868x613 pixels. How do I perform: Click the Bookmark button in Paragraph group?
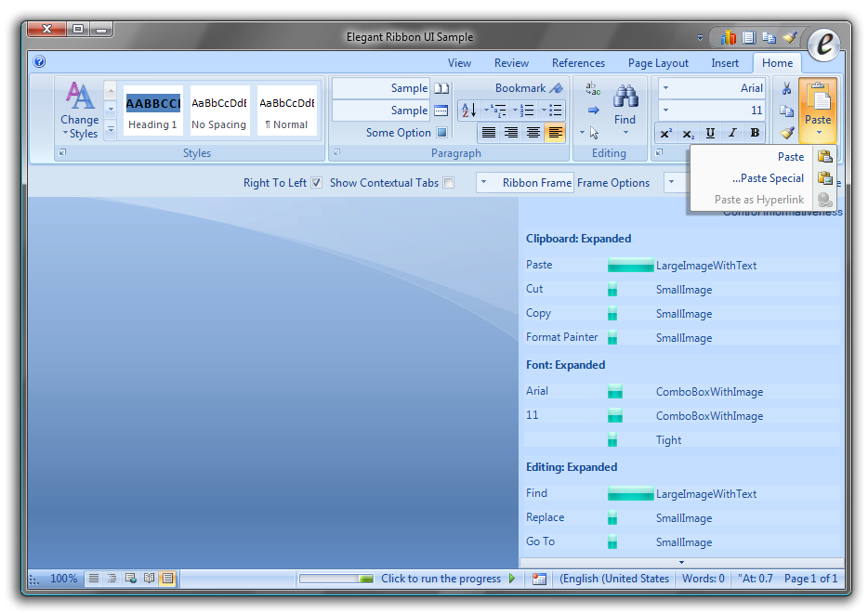tap(528, 88)
